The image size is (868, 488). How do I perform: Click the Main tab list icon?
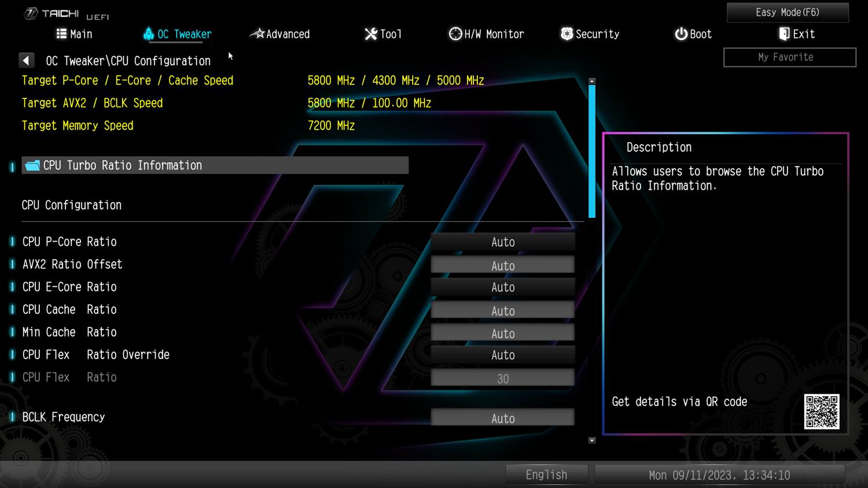click(x=61, y=34)
